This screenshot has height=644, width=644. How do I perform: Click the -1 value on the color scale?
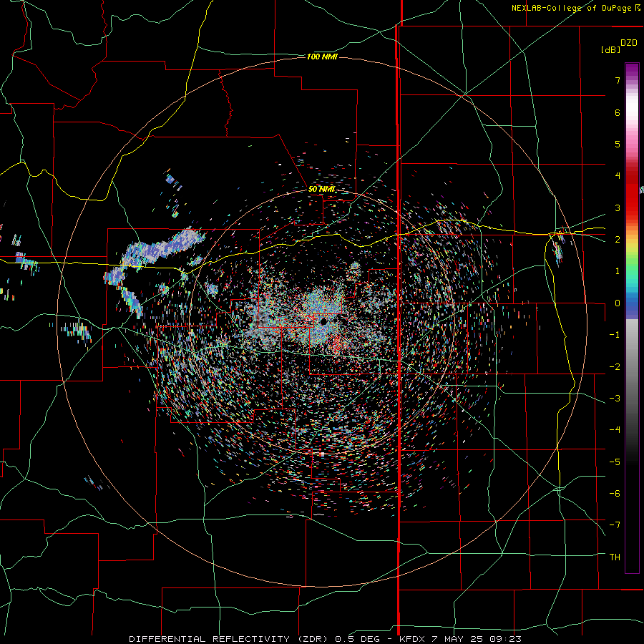(615, 335)
